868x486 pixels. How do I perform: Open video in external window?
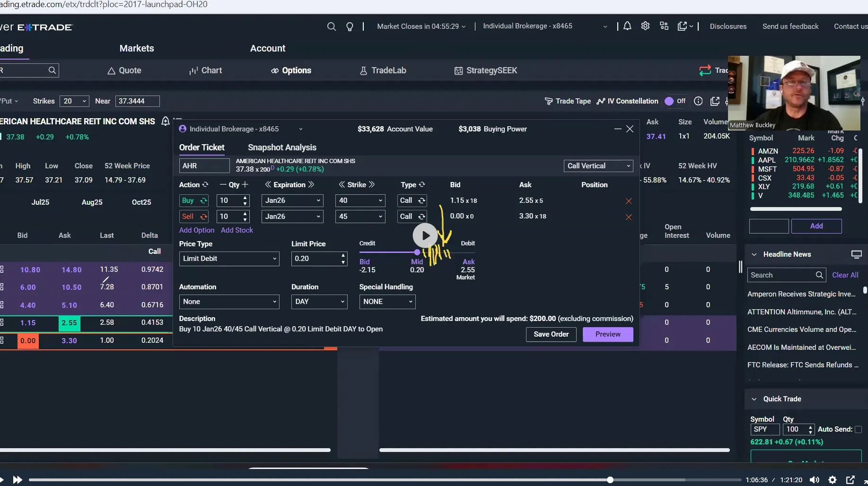(850, 480)
